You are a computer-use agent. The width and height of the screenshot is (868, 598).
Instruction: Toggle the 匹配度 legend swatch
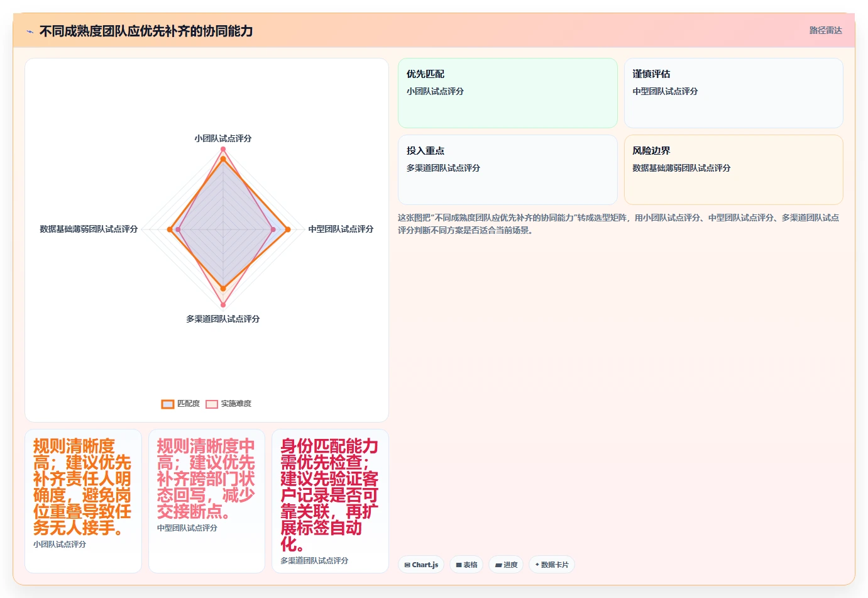167,404
